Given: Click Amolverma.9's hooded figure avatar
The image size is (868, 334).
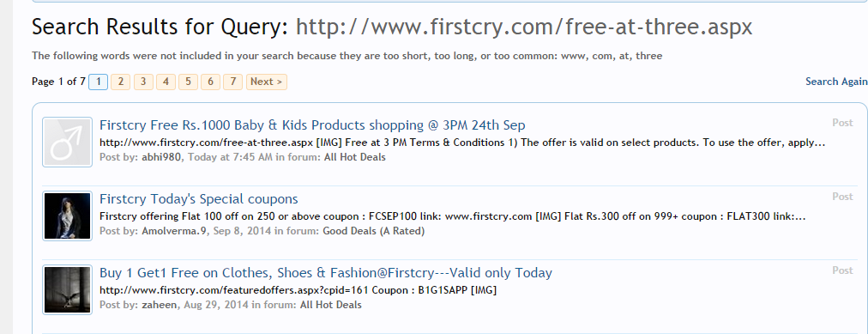Looking at the screenshot, I should coord(67,216).
